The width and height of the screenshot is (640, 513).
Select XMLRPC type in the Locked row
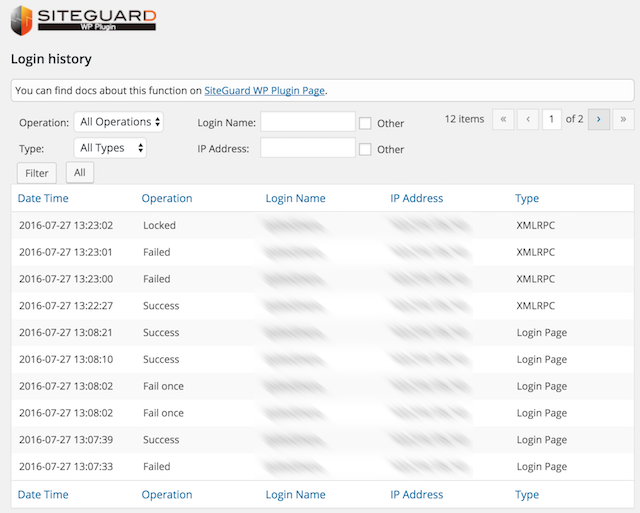tap(536, 225)
